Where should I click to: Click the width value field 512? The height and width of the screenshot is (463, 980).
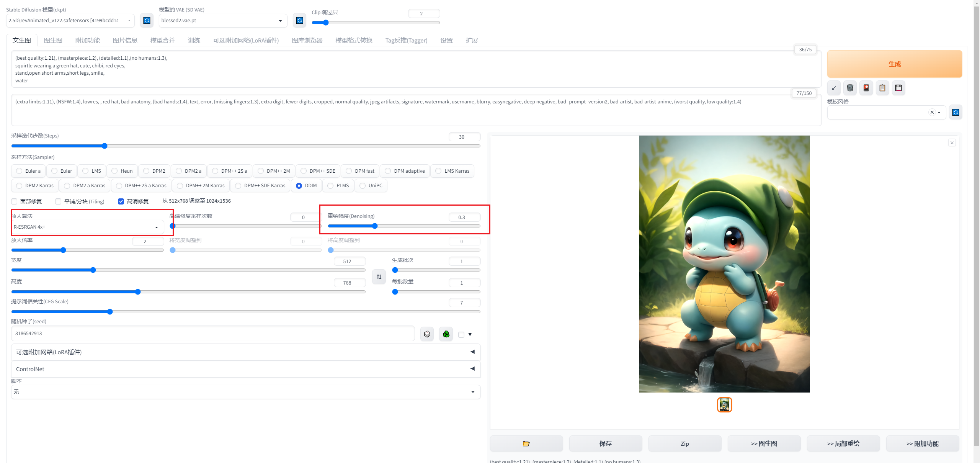pos(350,261)
